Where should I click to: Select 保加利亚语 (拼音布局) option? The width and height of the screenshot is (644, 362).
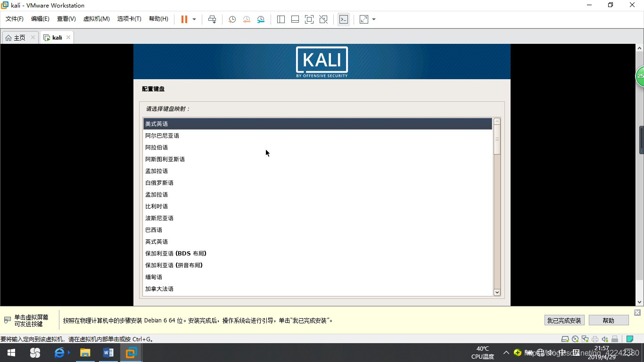(317, 265)
